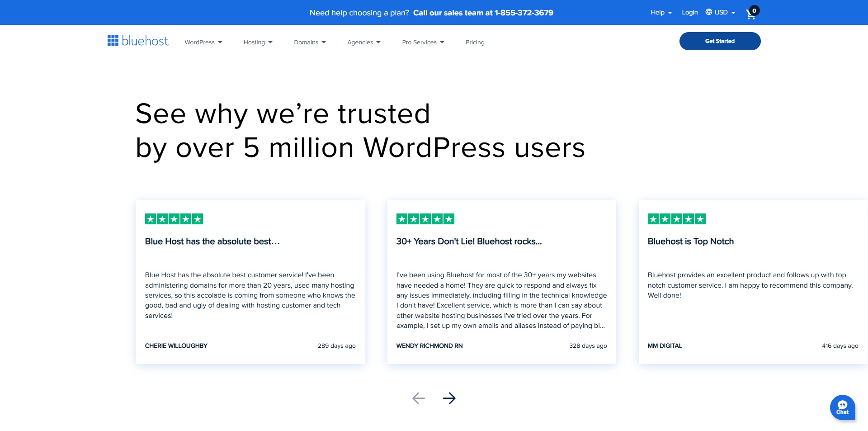868x431 pixels.
Task: Advance to next review with right arrow
Action: (449, 398)
